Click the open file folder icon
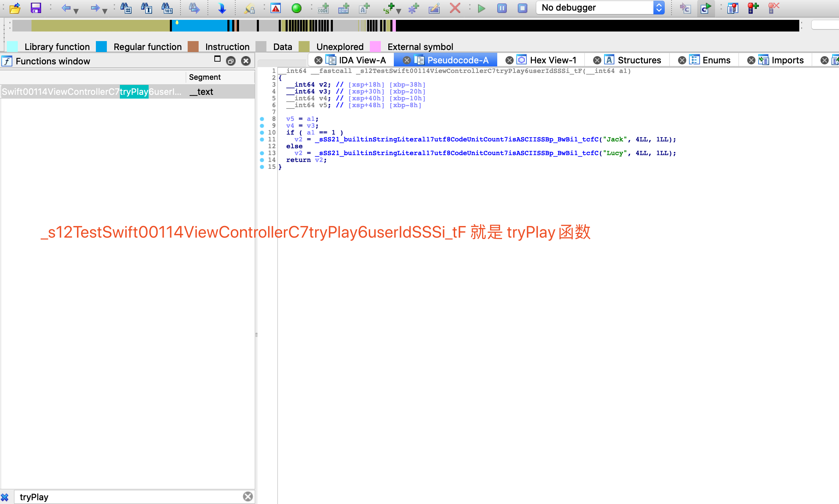This screenshot has height=504, width=839. click(x=15, y=8)
